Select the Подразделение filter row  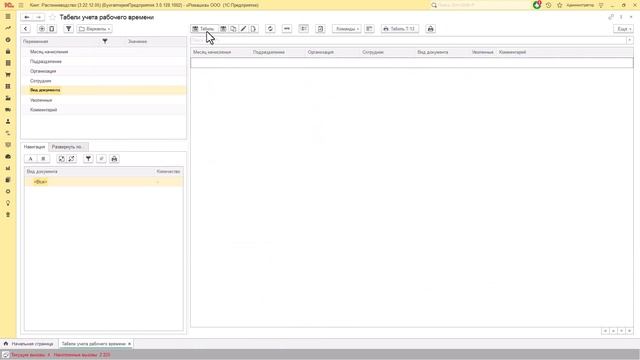[104, 62]
